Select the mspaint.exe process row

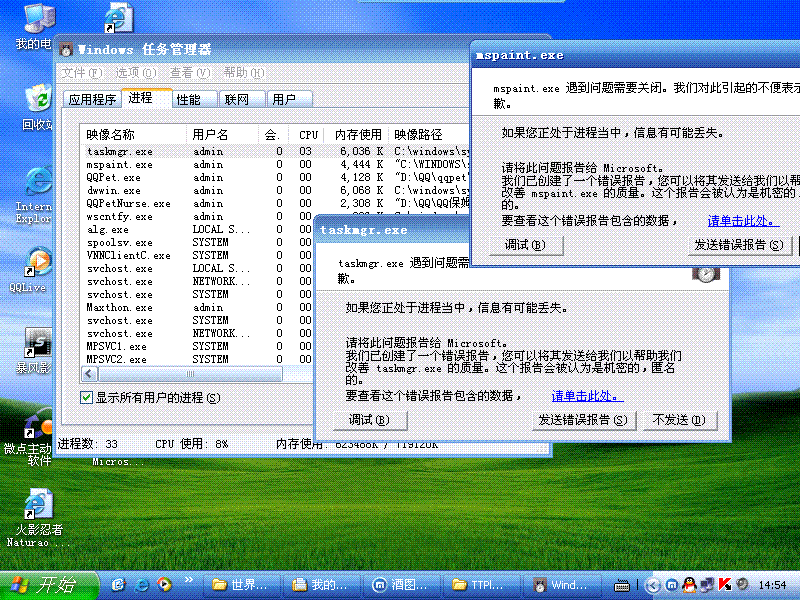(276, 164)
